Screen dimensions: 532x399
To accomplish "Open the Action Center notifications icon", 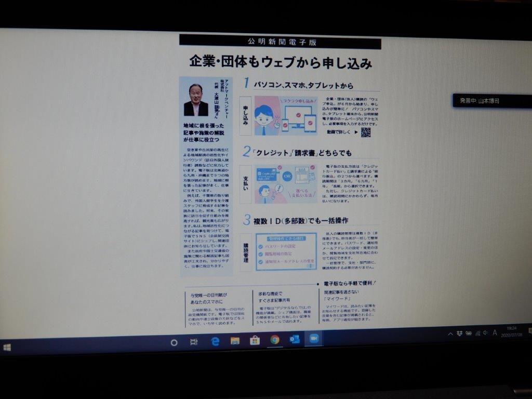I will [530, 330].
